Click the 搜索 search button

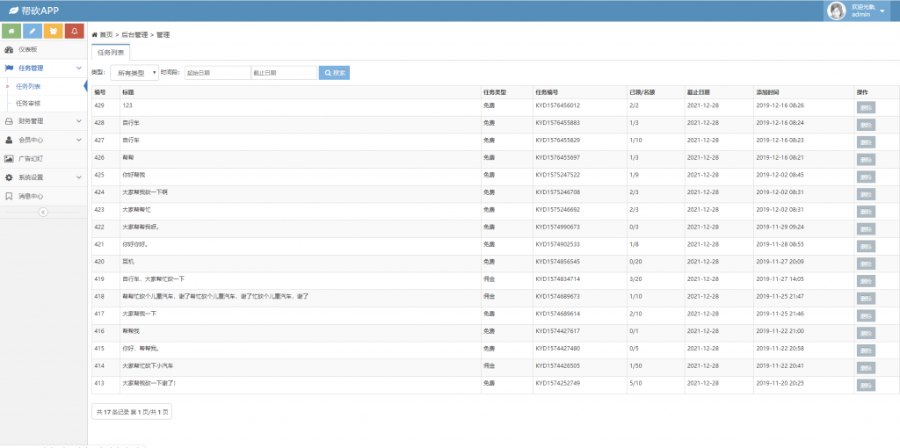point(334,73)
